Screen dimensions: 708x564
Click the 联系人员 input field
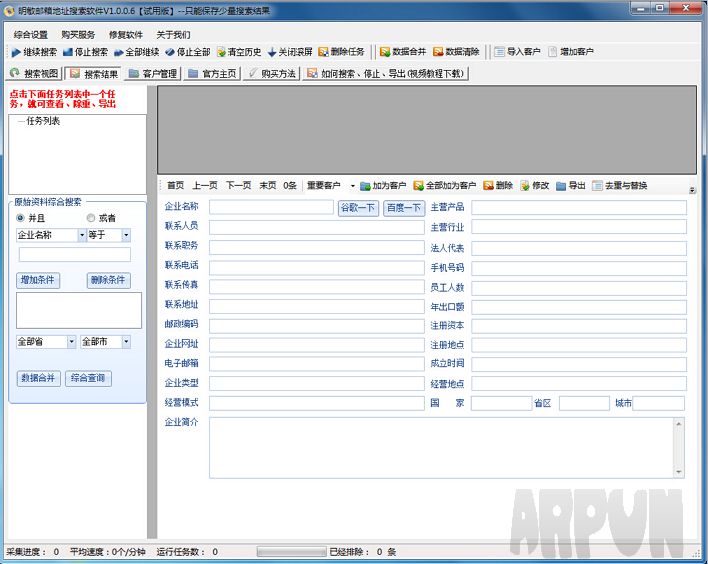[317, 227]
